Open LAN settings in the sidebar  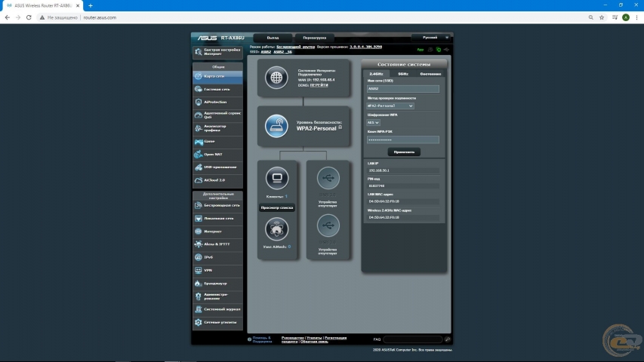pyautogui.click(x=217, y=219)
